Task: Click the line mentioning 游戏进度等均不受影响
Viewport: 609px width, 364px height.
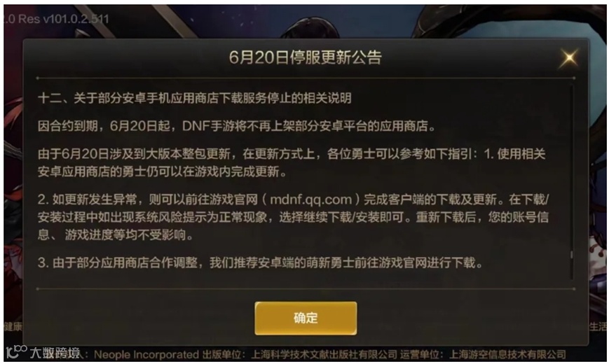Action: [x=116, y=234]
